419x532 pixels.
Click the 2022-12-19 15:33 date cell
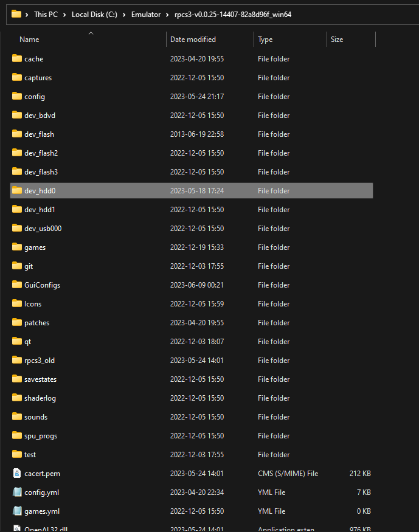tap(197, 247)
